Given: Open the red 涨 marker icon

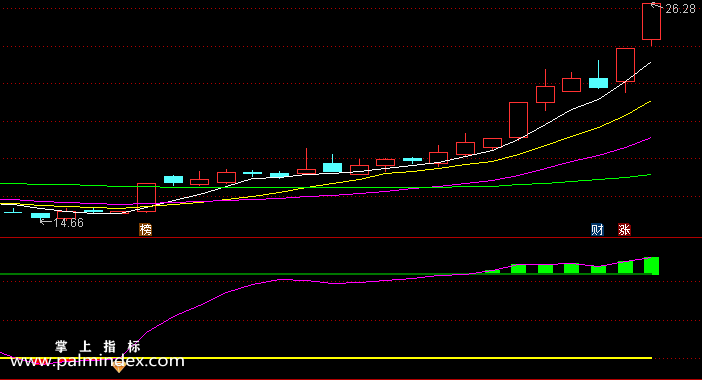Looking at the screenshot, I should click(625, 230).
